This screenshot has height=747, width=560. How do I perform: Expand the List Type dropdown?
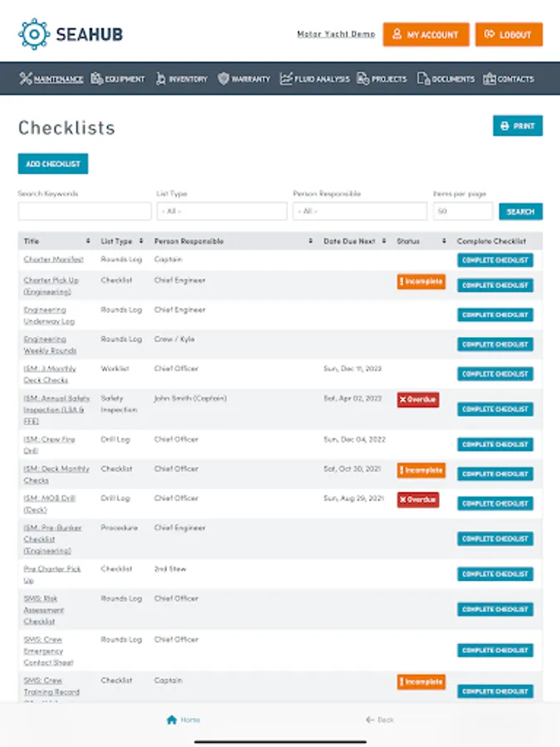(x=222, y=212)
